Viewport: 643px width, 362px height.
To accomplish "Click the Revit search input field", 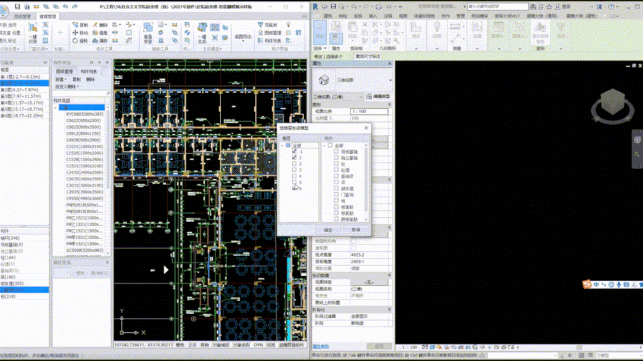I will coord(498,7).
